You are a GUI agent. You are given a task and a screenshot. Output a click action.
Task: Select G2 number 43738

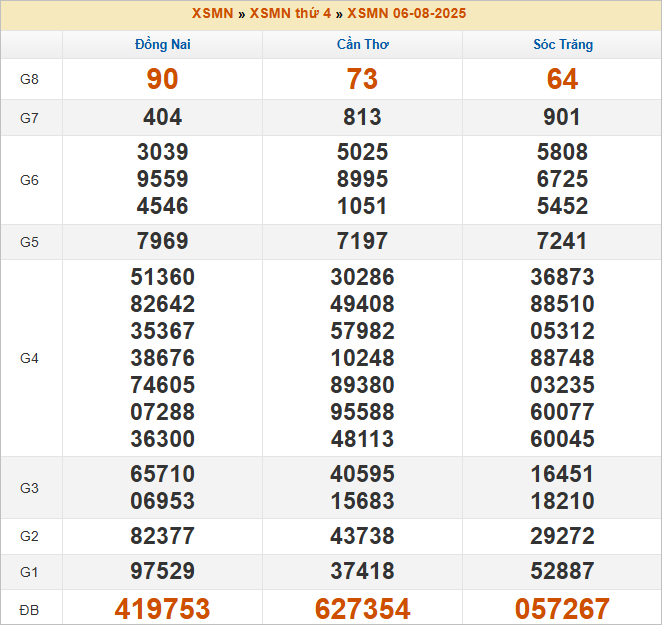(362, 536)
